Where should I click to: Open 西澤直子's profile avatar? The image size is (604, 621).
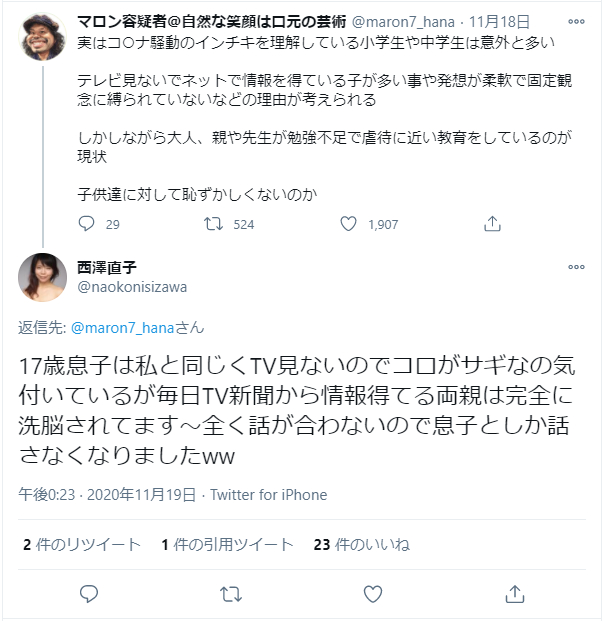42,277
